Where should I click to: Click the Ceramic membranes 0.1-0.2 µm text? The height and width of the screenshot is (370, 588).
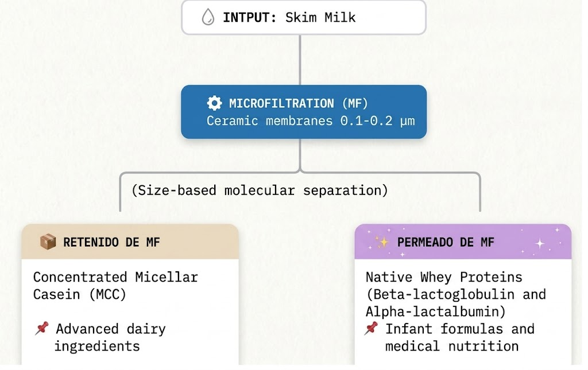coord(311,121)
